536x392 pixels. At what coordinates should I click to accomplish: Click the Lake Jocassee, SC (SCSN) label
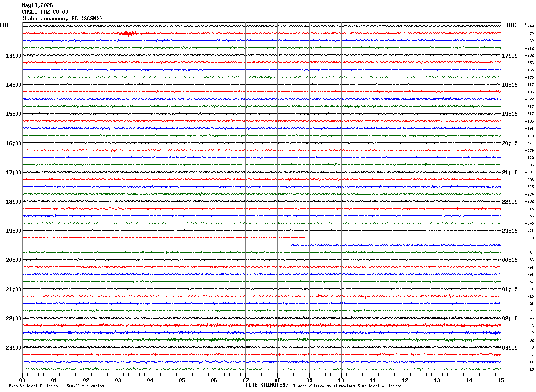[x=62, y=19]
